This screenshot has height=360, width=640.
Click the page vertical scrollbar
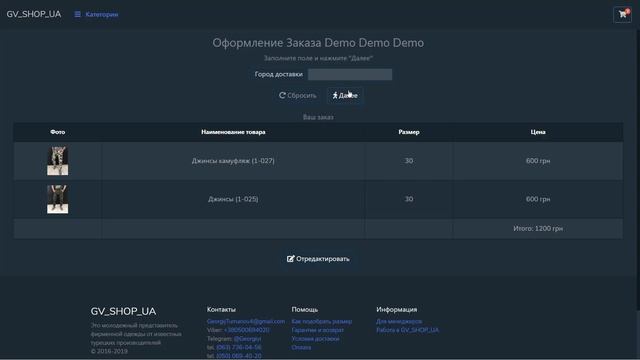(x=638, y=171)
